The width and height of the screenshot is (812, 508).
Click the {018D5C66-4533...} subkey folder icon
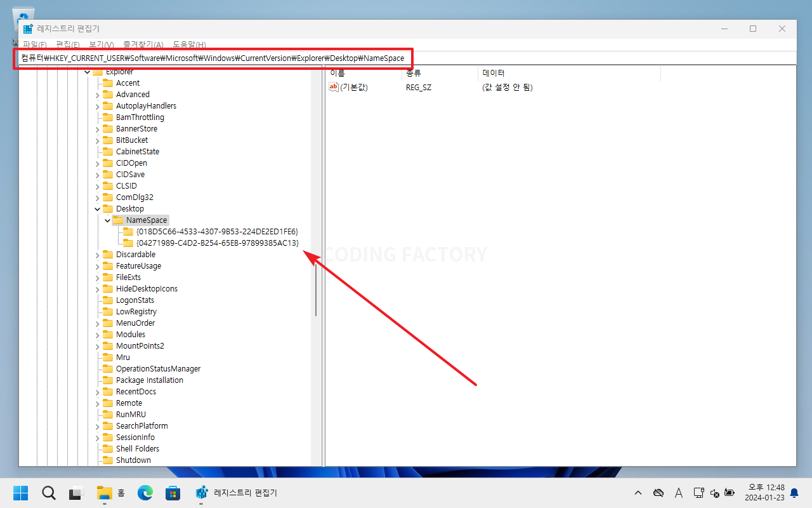pyautogui.click(x=128, y=232)
